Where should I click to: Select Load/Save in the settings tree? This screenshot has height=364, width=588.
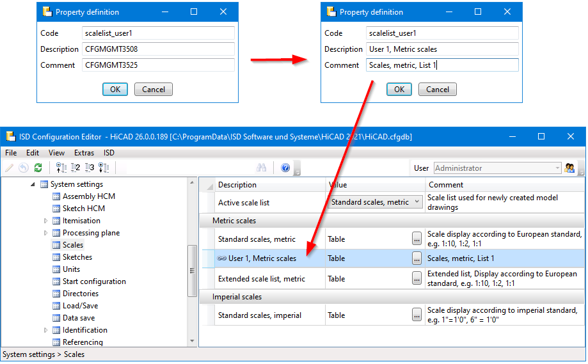point(80,306)
